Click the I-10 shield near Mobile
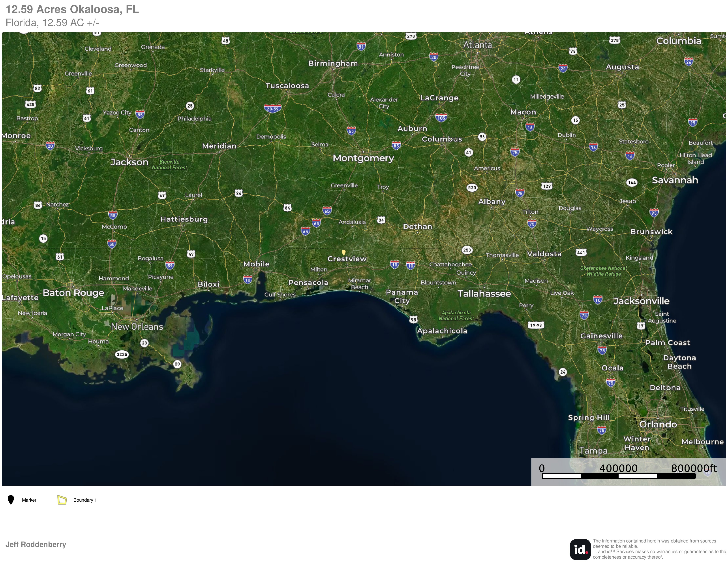Screen dimensions: 728x563 pos(248,280)
